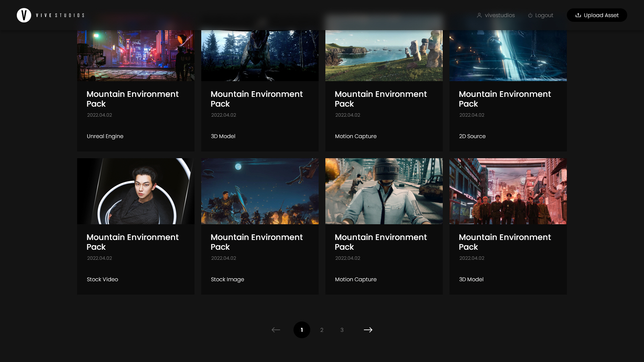The image size is (644, 362).
Task: Click the power icon next to Logout
Action: pos(530,15)
